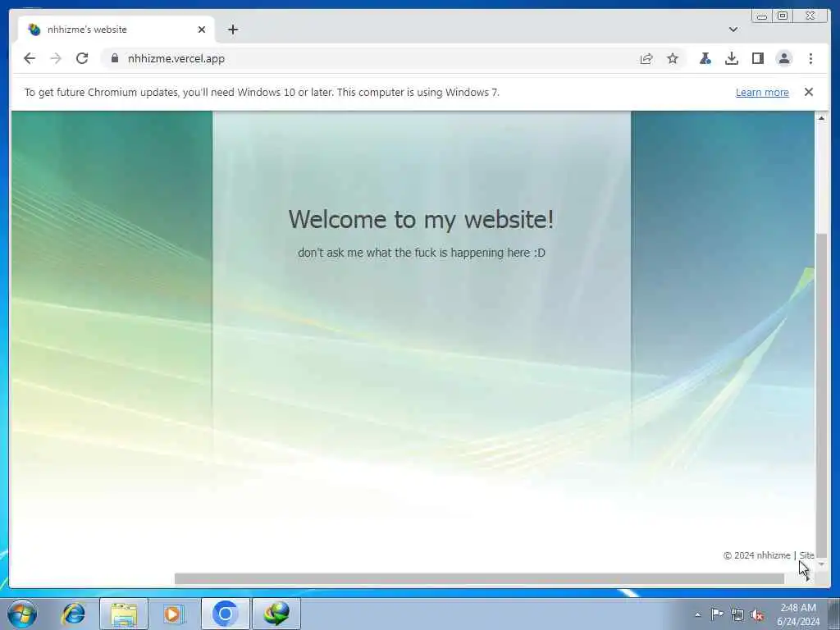Click the muted volume tray icon
The width and height of the screenshot is (840, 630).
pos(757,615)
